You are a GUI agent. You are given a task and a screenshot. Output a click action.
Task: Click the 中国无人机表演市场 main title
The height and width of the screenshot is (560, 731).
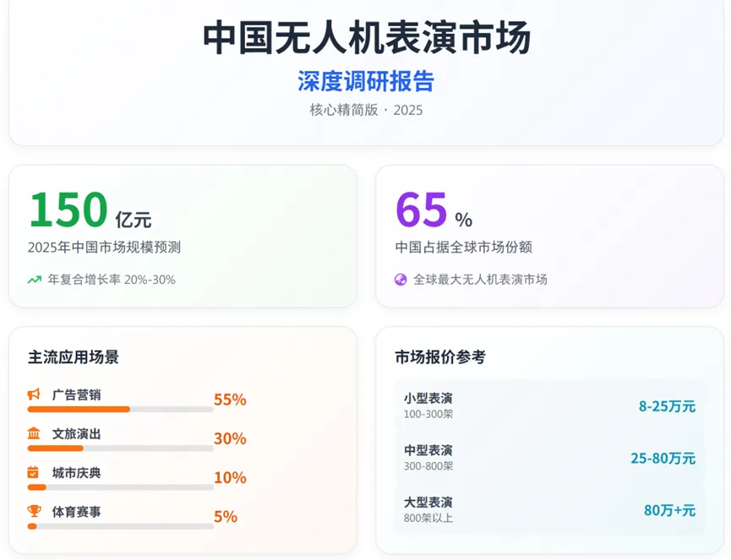tap(367, 37)
